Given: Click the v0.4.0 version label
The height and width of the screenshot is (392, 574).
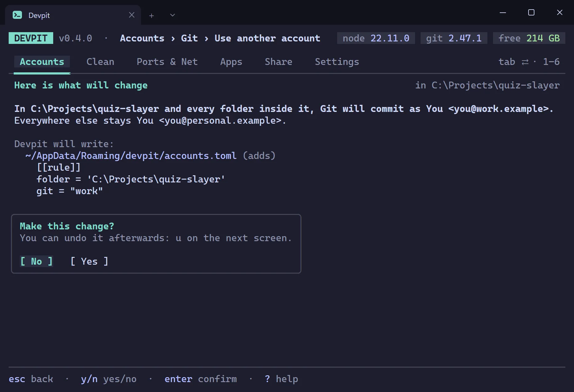Looking at the screenshot, I should (x=75, y=38).
